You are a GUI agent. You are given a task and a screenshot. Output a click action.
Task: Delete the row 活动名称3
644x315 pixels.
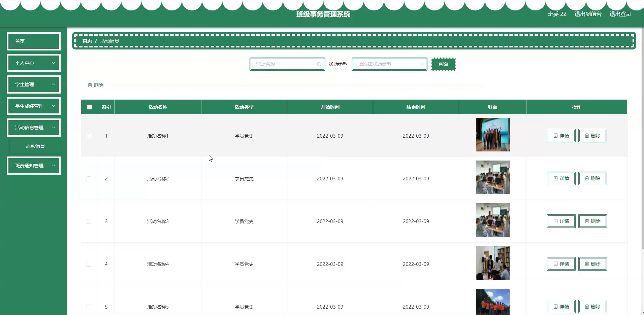pyautogui.click(x=592, y=221)
